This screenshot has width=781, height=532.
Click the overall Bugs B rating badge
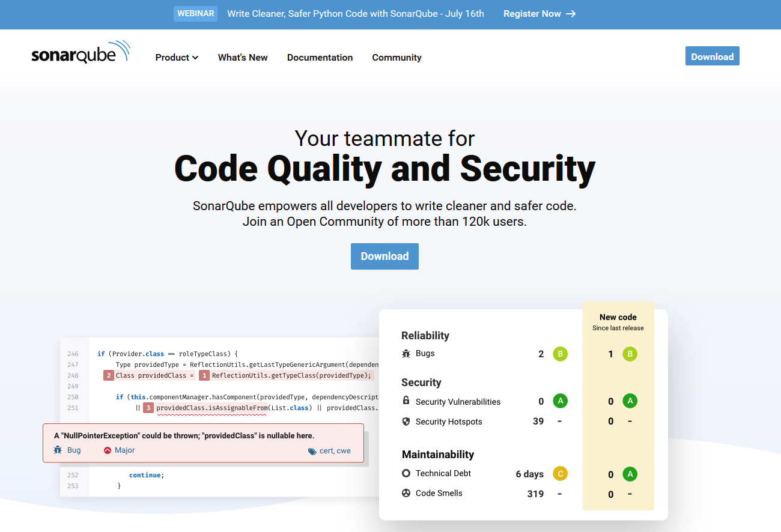[560, 354]
